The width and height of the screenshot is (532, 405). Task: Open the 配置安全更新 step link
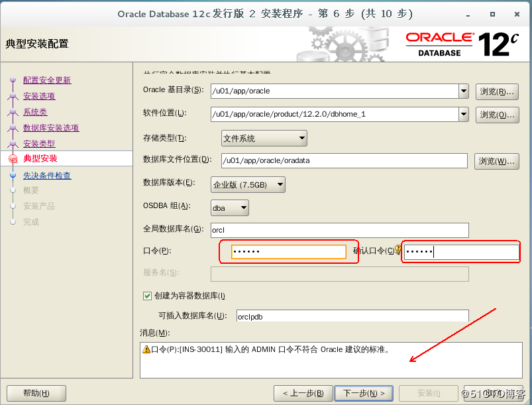coord(47,80)
